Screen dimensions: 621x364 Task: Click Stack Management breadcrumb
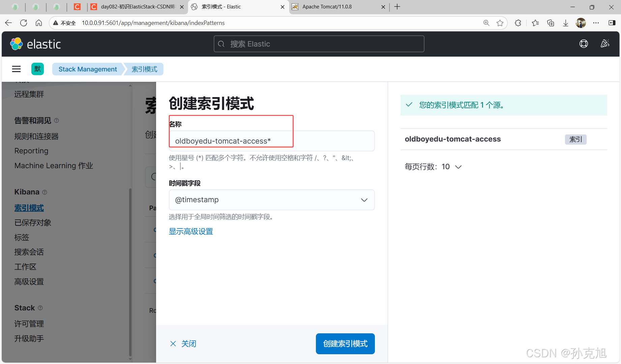pos(88,69)
